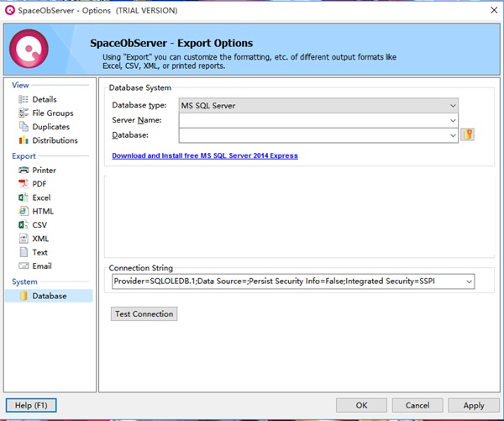The image size is (504, 421).
Task: Click the Details list icon
Action: pyautogui.click(x=24, y=99)
